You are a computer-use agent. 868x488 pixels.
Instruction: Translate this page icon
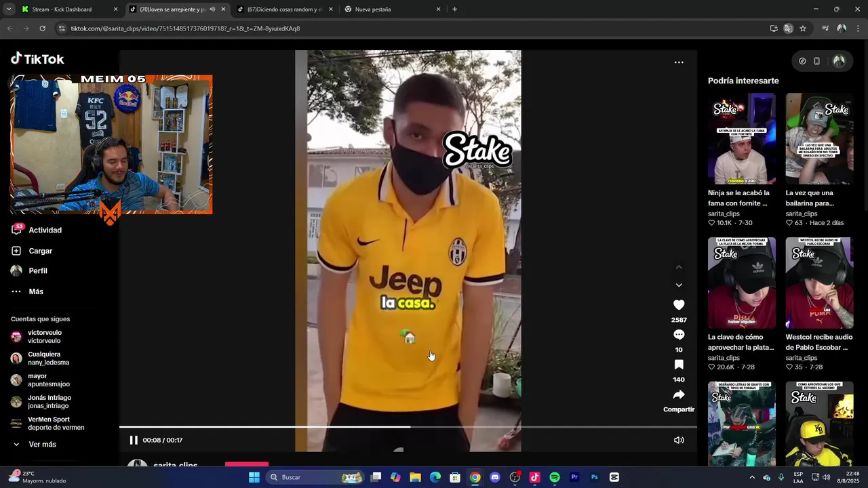(788, 28)
